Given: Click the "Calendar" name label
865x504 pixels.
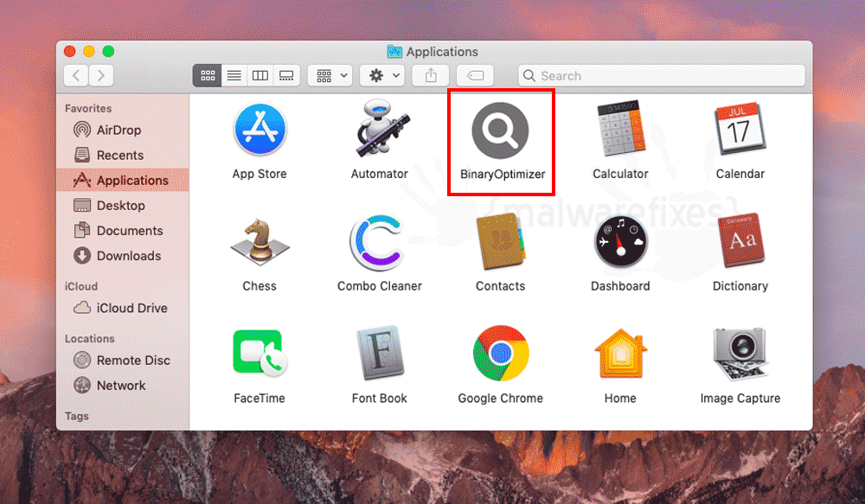Looking at the screenshot, I should tap(740, 175).
